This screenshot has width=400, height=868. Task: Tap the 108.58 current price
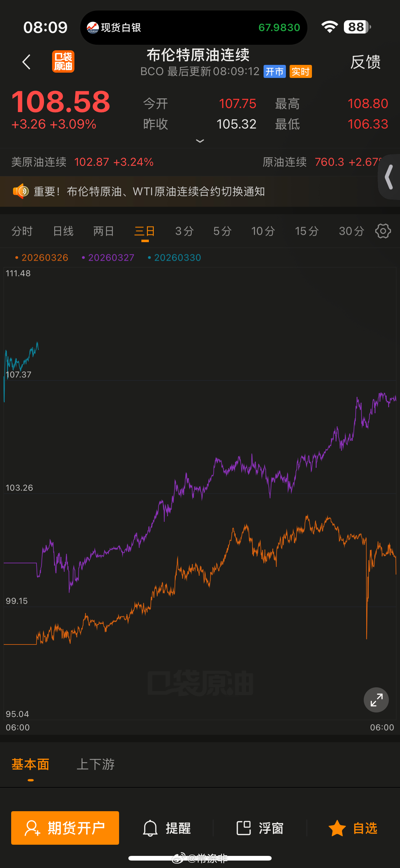[x=60, y=102]
